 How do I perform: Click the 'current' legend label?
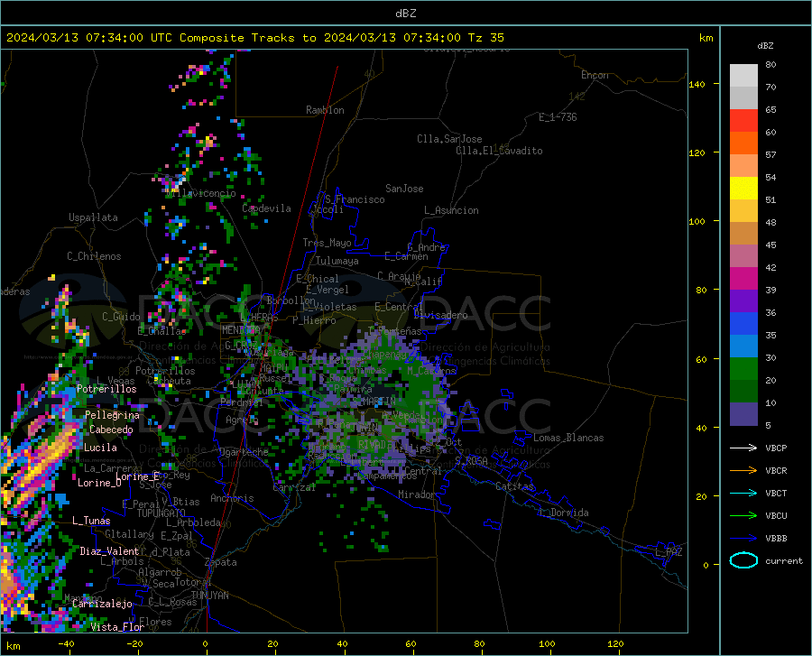click(x=784, y=561)
